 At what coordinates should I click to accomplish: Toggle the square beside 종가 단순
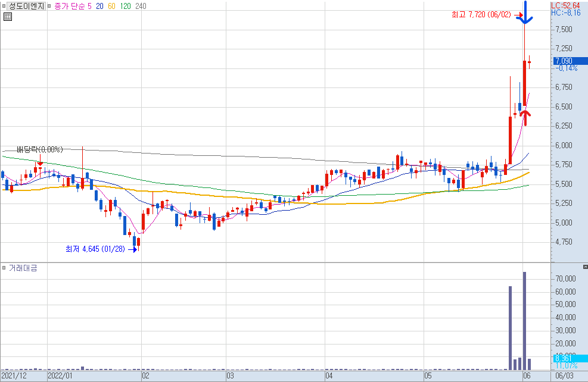pyautogui.click(x=49, y=6)
